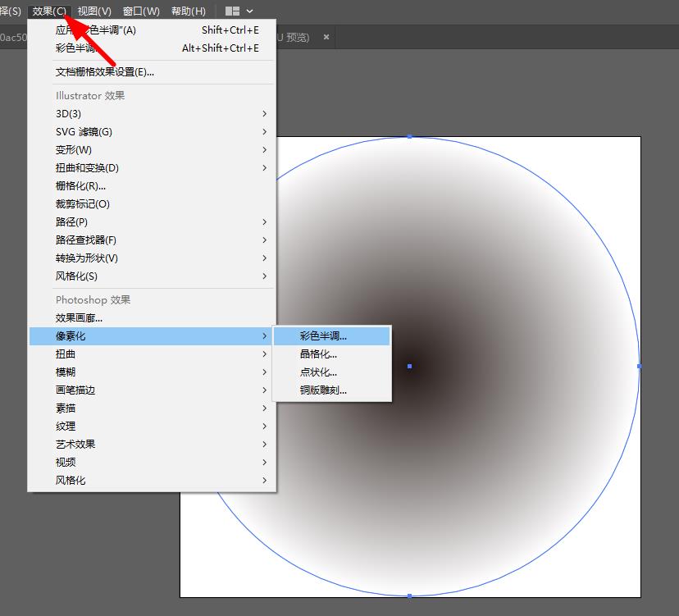679x616 pixels.
Task: Open the Photoshop 扭曲 submenu
Action: tap(152, 354)
